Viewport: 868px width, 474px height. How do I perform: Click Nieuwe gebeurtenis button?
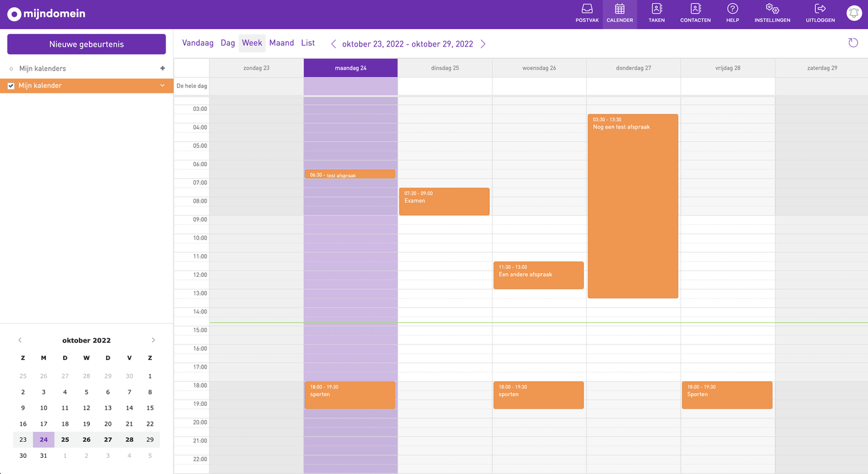87,44
